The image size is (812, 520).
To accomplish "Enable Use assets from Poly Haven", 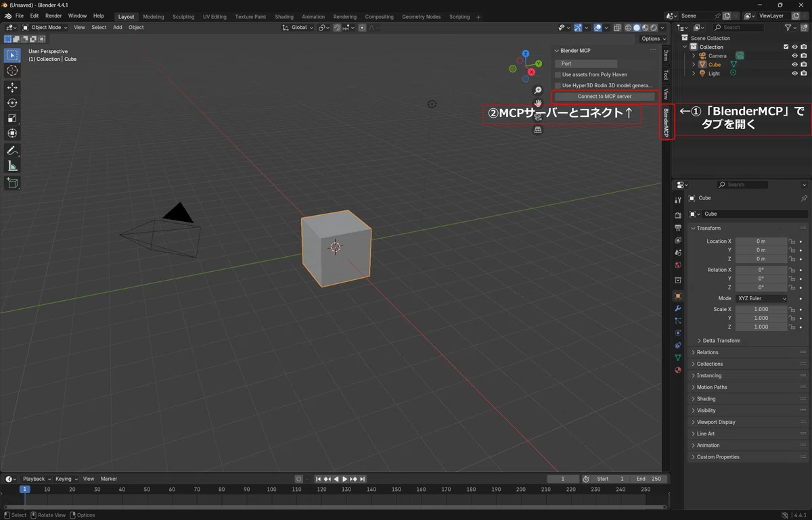I will point(558,74).
